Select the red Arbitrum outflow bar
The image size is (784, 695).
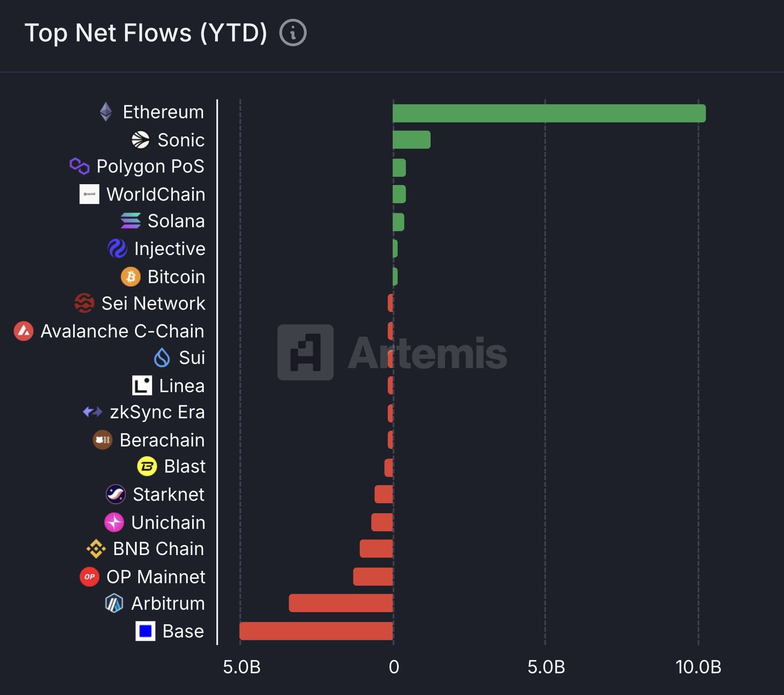(x=341, y=603)
